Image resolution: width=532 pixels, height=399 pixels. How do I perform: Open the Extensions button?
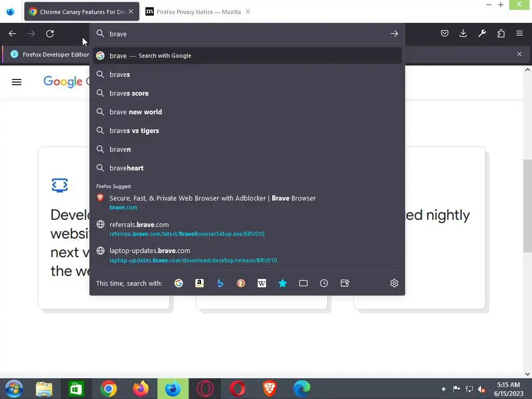501,33
